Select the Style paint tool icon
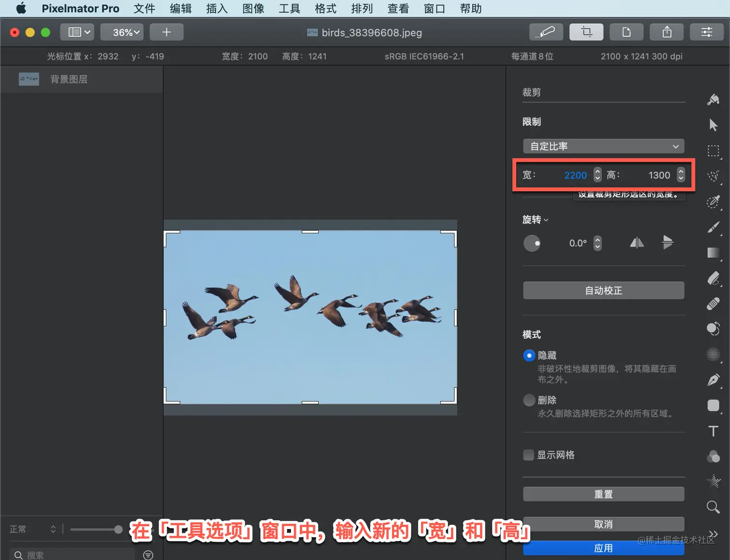Screen dimensions: 730x560 [x=713, y=99]
